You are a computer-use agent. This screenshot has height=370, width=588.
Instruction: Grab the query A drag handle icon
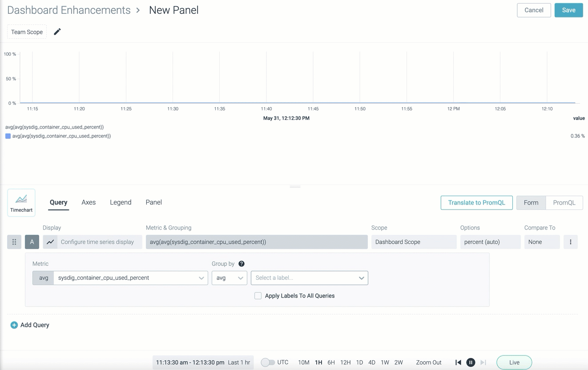pos(14,242)
